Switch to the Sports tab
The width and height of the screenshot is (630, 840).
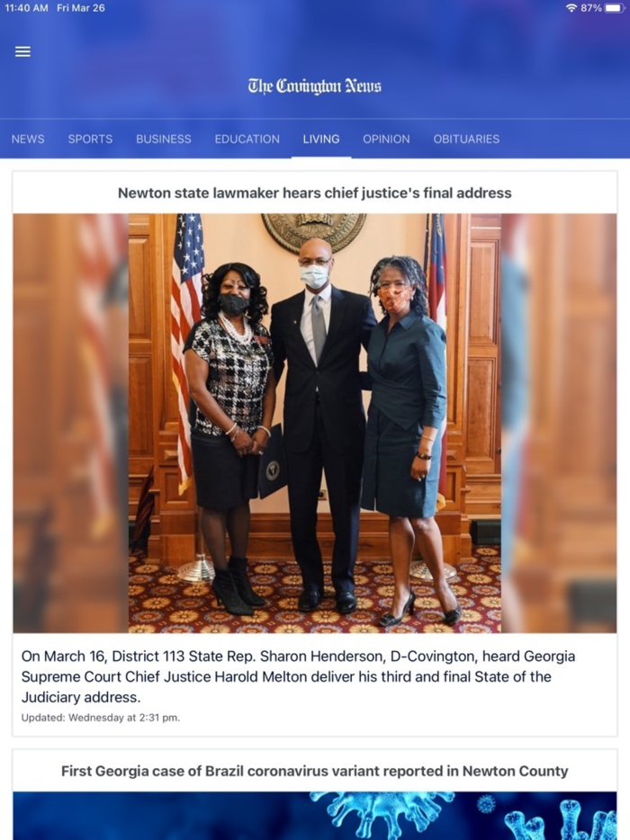click(90, 139)
